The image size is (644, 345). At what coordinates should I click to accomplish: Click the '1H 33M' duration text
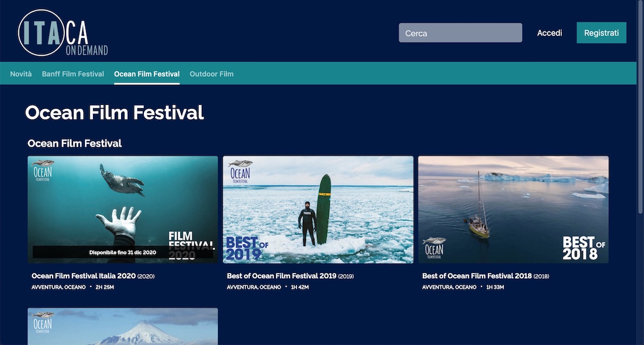495,288
